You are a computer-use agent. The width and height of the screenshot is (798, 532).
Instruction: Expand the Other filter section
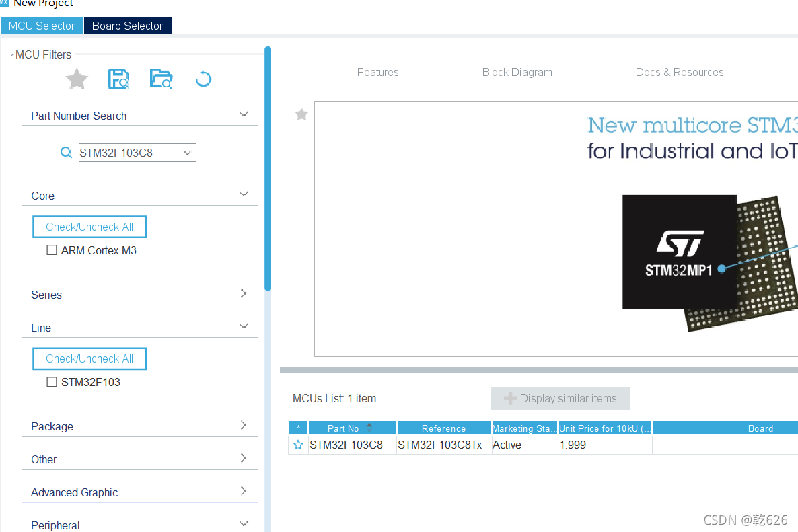[x=244, y=458]
